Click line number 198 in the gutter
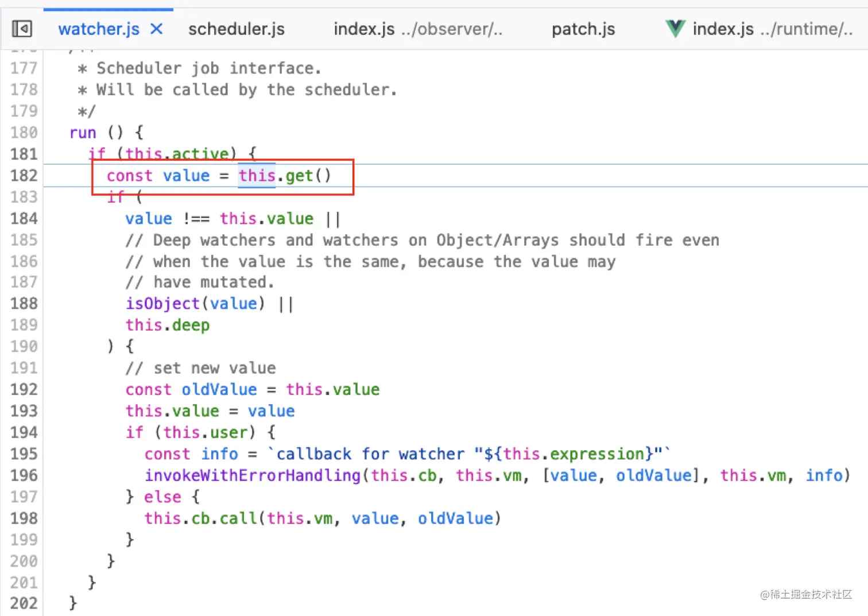This screenshot has width=868, height=616. point(24,518)
